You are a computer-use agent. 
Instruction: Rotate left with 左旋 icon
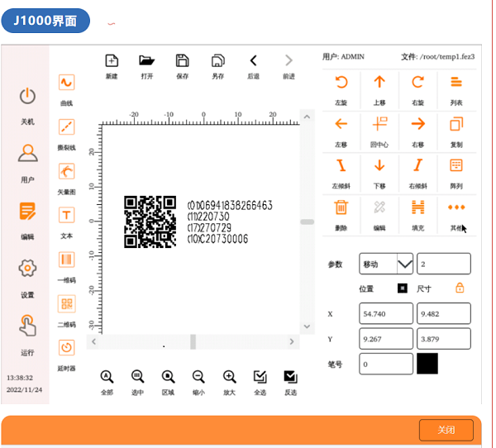[x=341, y=83]
